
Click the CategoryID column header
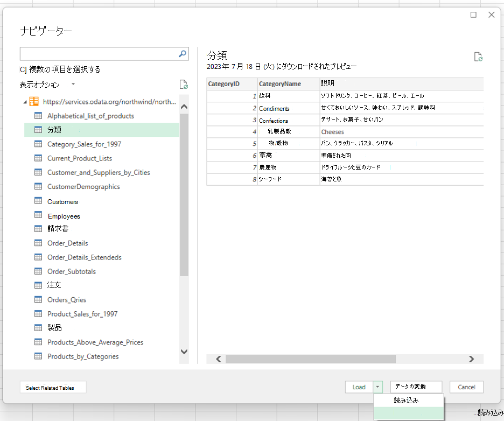tap(232, 84)
